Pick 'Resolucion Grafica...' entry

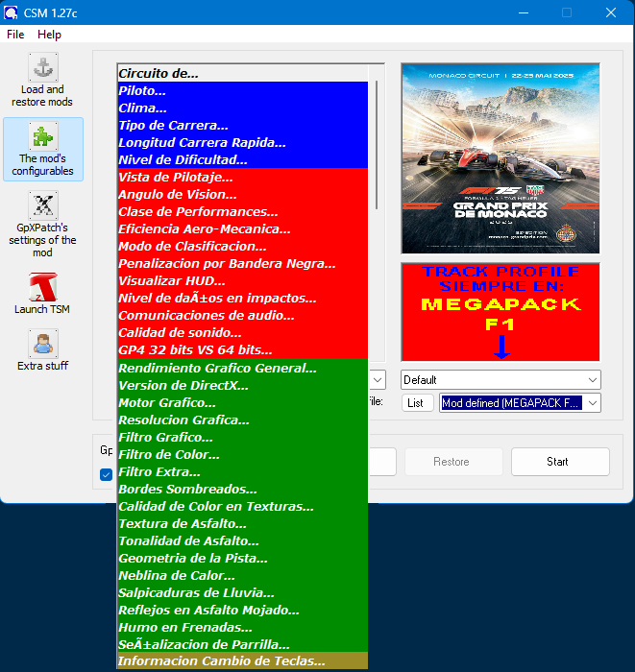pyautogui.click(x=243, y=420)
